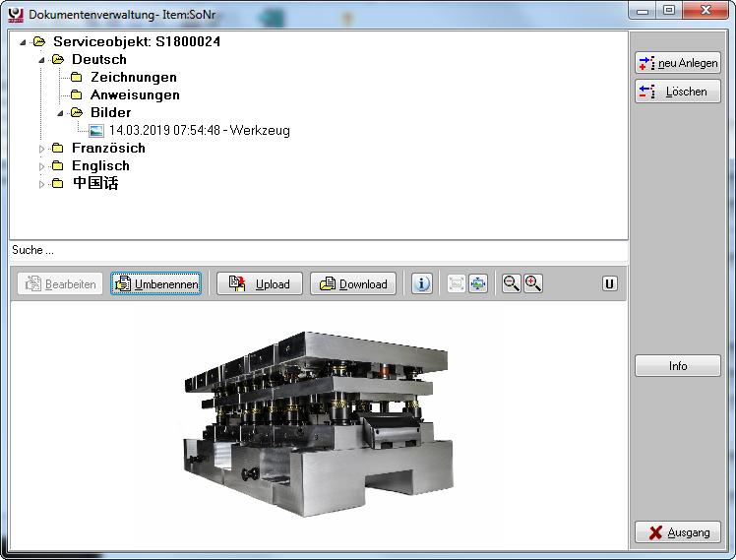Select the Werkzeug image entry
Image resolution: width=736 pixels, height=560 pixels.
pos(200,131)
